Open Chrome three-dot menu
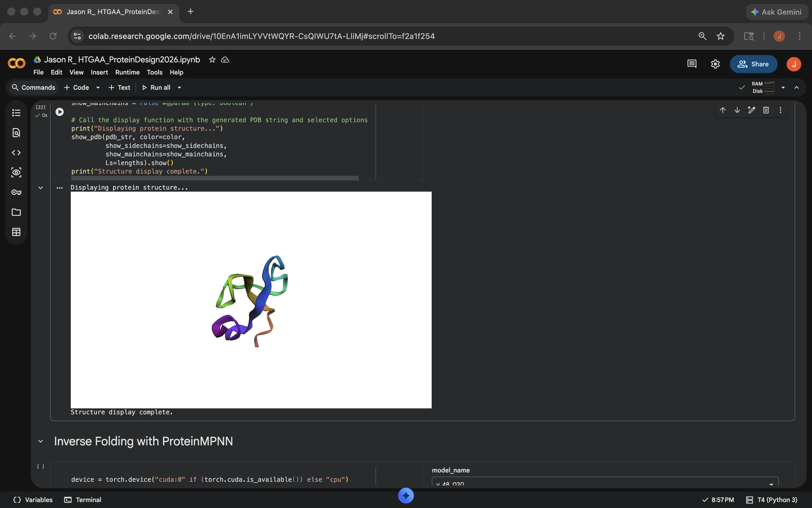The image size is (812, 508). point(800,36)
